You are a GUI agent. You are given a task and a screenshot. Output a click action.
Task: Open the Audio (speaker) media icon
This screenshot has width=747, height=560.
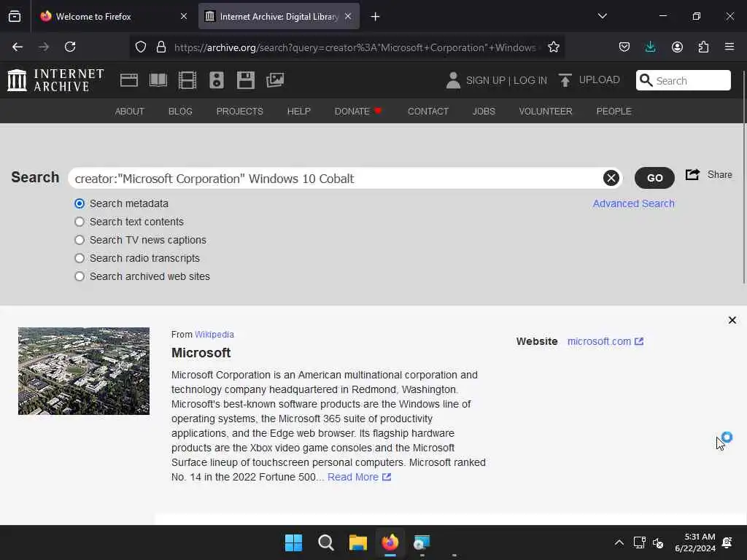(x=216, y=80)
